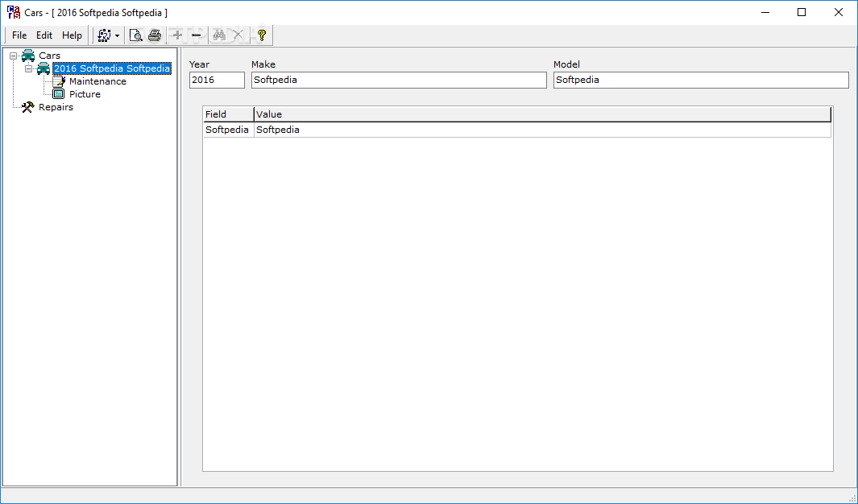Collapse the Cars root tree node
This screenshot has height=504, width=858.
(13, 56)
